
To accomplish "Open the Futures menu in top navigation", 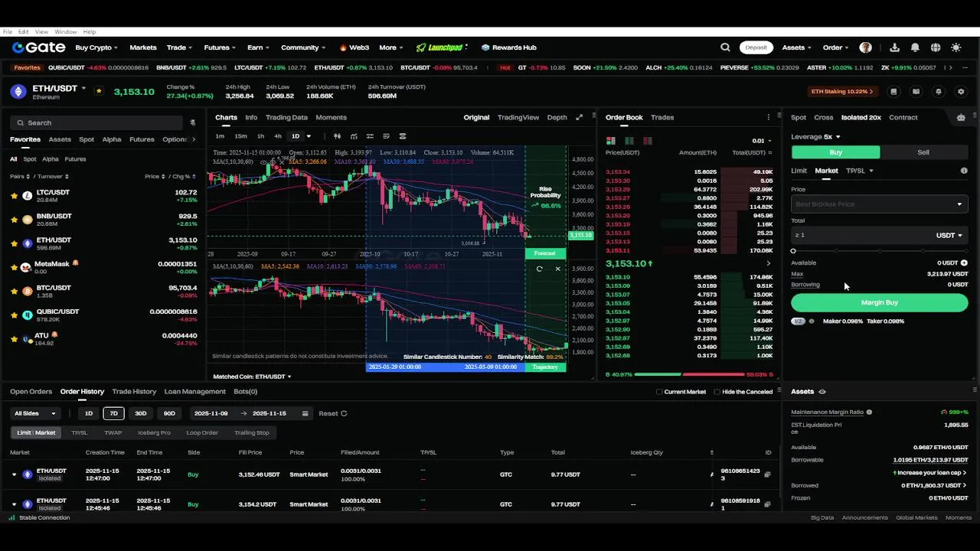I will 220,47.
